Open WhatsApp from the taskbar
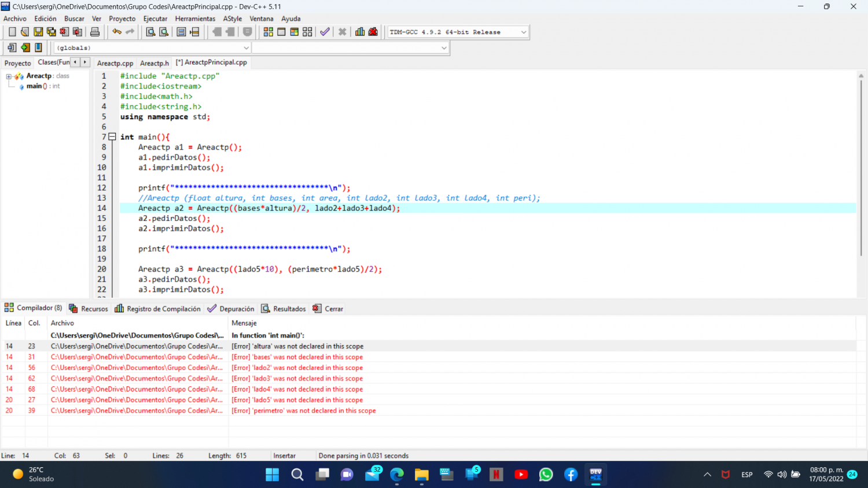868x488 pixels. click(546, 475)
